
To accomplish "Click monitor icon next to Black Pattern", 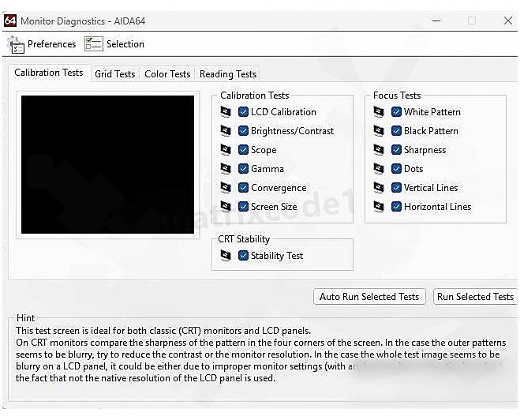I will point(379,131).
